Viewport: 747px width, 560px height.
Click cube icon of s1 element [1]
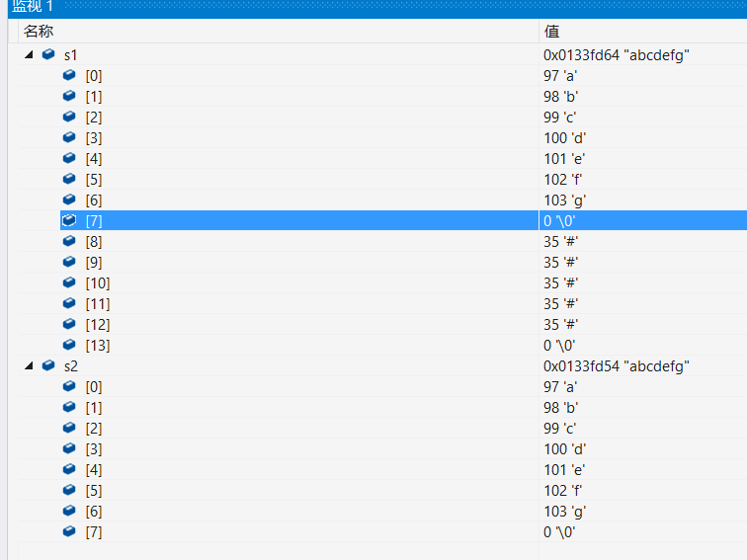69,96
